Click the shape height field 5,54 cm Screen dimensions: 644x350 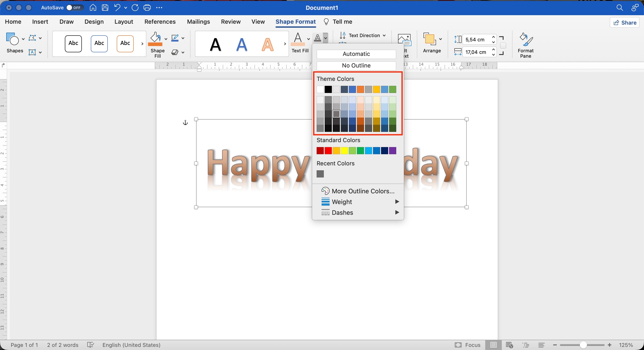[x=477, y=40]
